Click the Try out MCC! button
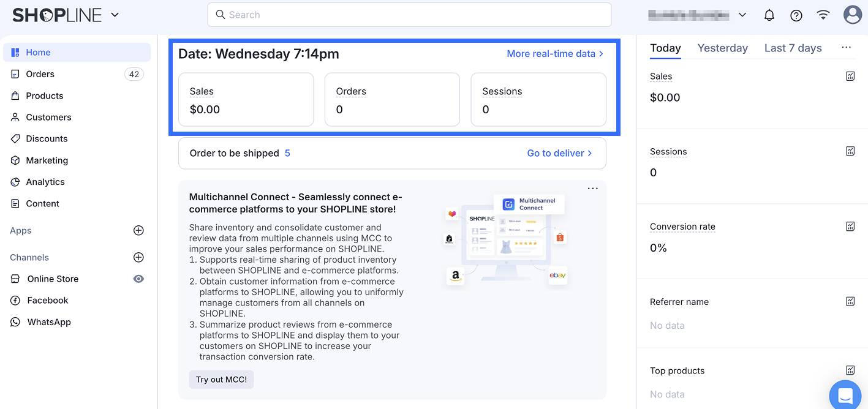Image resolution: width=868 pixels, height=409 pixels. (221, 380)
